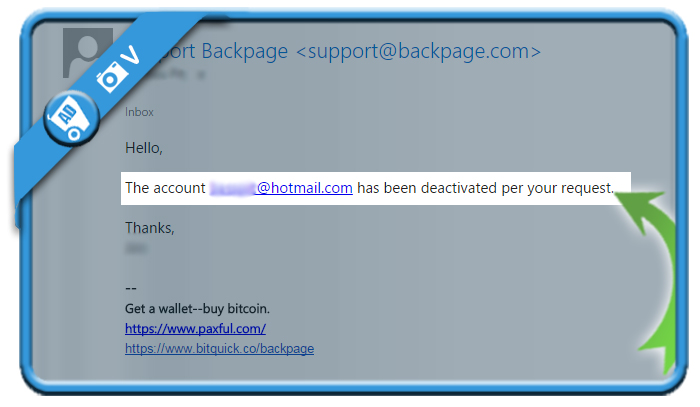
Task: Click 'The account' text in highlighted row
Action: [x=165, y=188]
